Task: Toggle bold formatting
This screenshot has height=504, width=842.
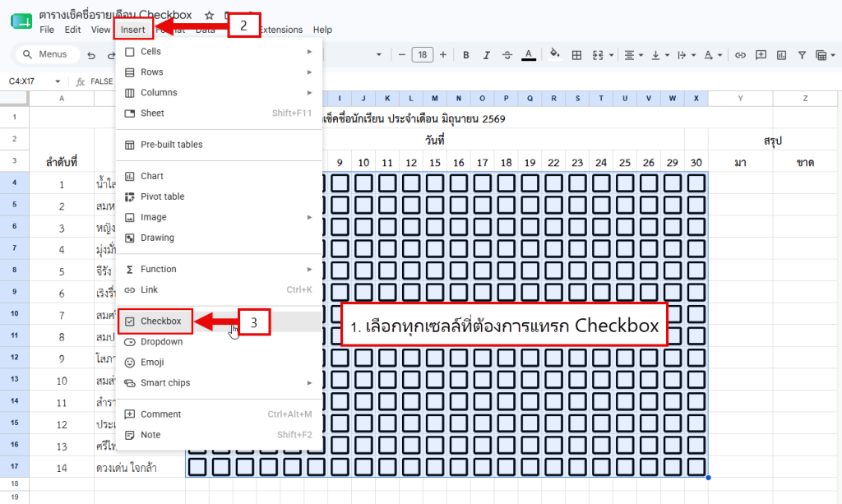Action: coord(465,55)
